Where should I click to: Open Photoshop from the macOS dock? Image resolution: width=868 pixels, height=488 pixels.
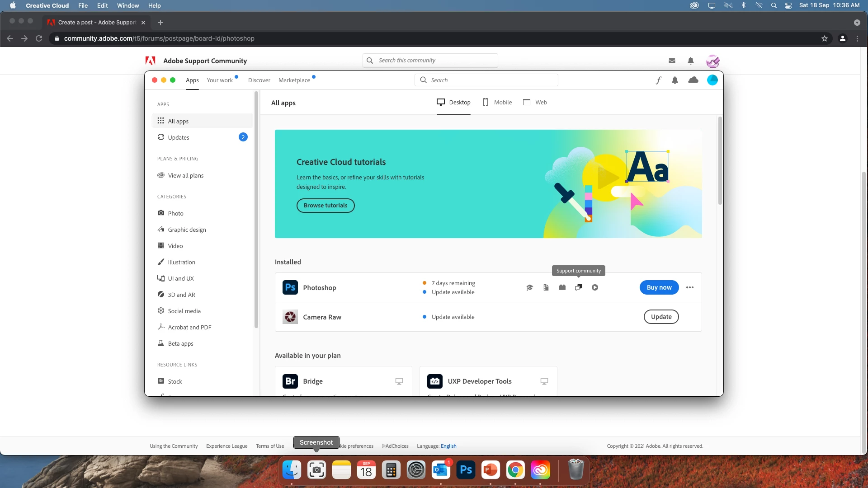point(466,470)
